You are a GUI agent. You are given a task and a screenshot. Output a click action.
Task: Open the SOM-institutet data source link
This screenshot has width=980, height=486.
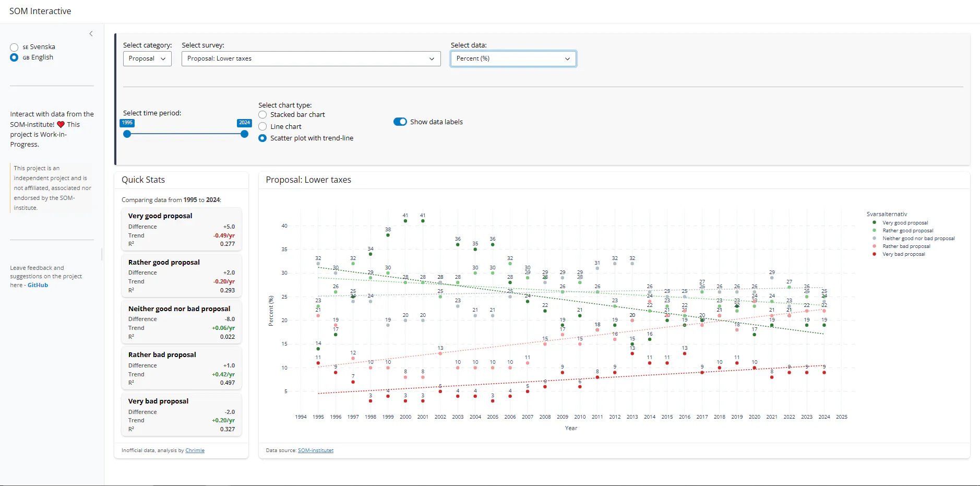[316, 451]
